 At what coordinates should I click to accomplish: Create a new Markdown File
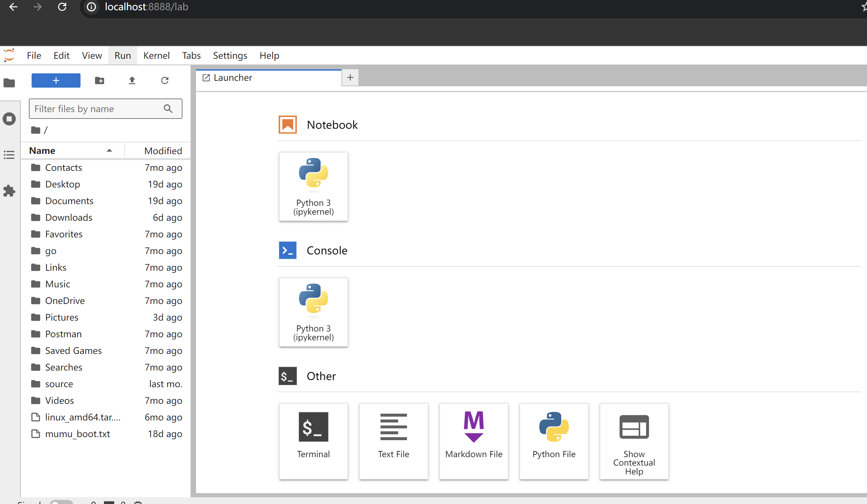473,441
